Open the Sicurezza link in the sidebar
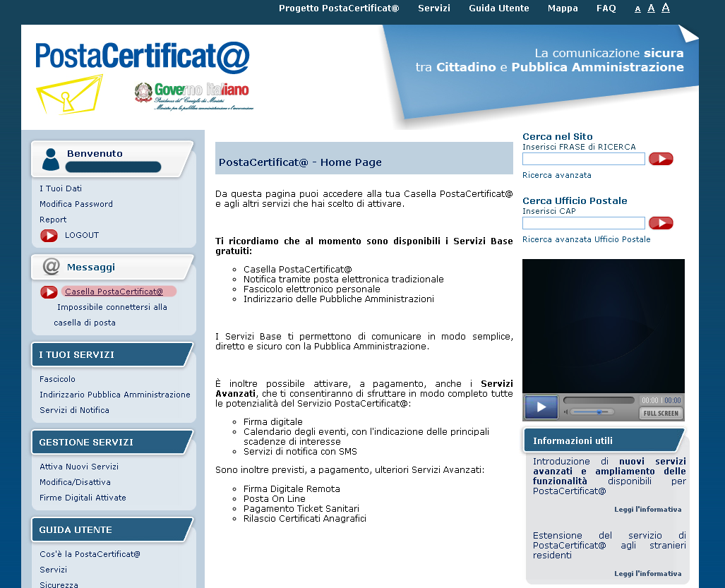 (59, 584)
